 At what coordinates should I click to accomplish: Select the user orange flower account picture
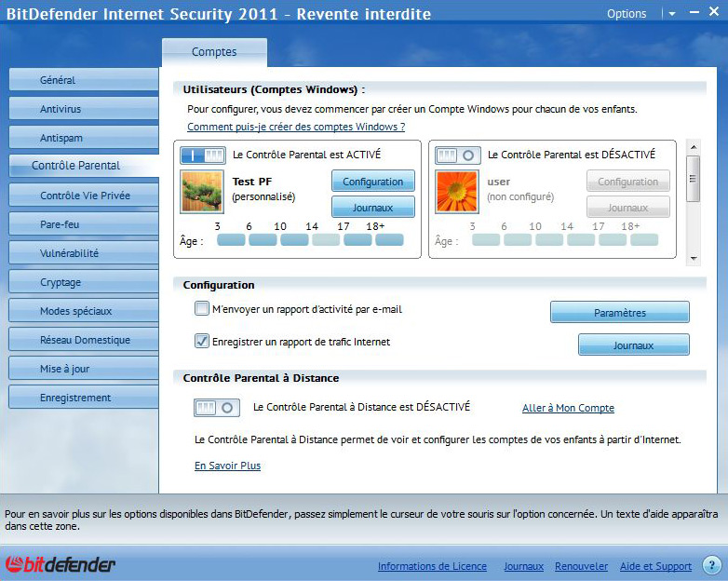[456, 192]
